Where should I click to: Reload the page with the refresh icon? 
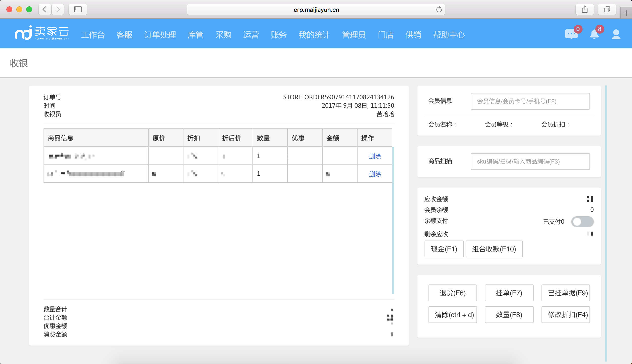click(439, 9)
